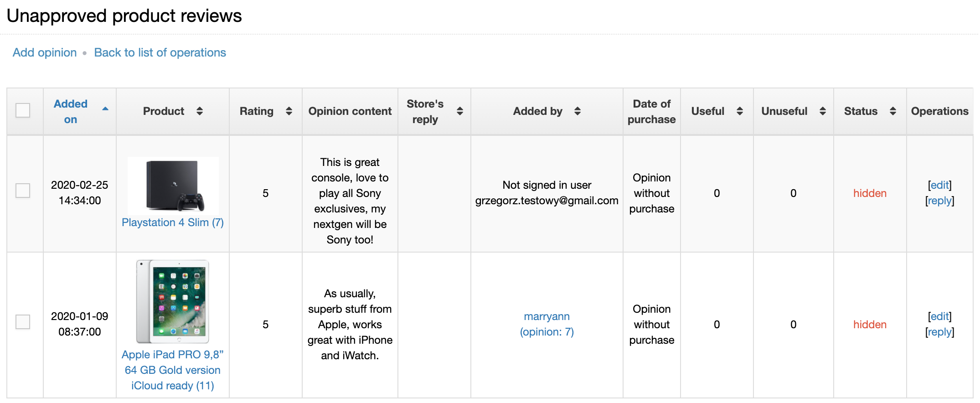Click the Unuseful column sort arrows
This screenshot has width=980, height=403.
point(823,111)
